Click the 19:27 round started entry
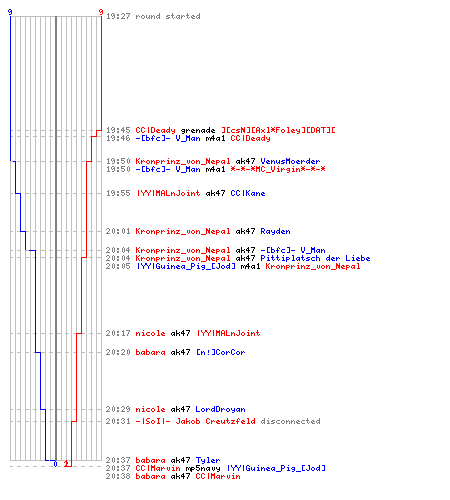 pyautogui.click(x=153, y=16)
